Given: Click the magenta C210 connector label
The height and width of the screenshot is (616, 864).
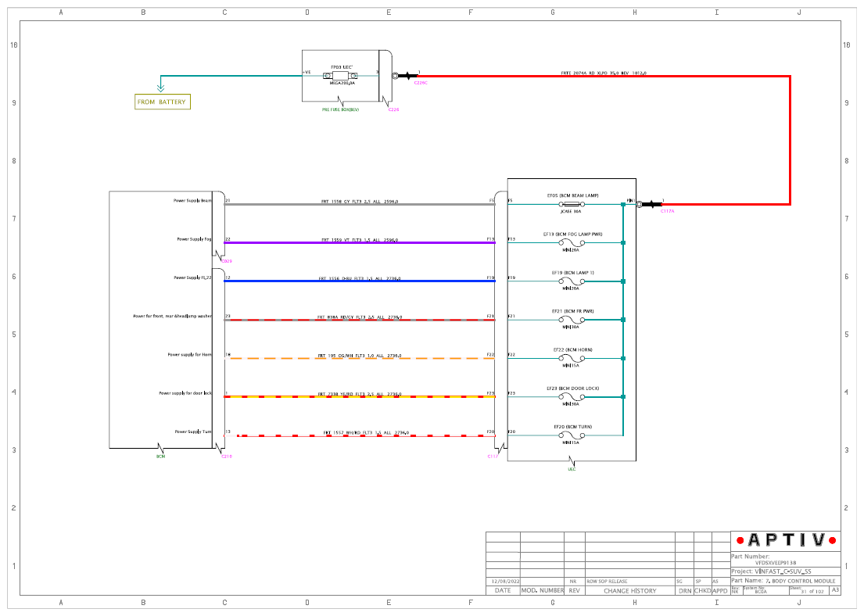Looking at the screenshot, I should click(x=227, y=457).
